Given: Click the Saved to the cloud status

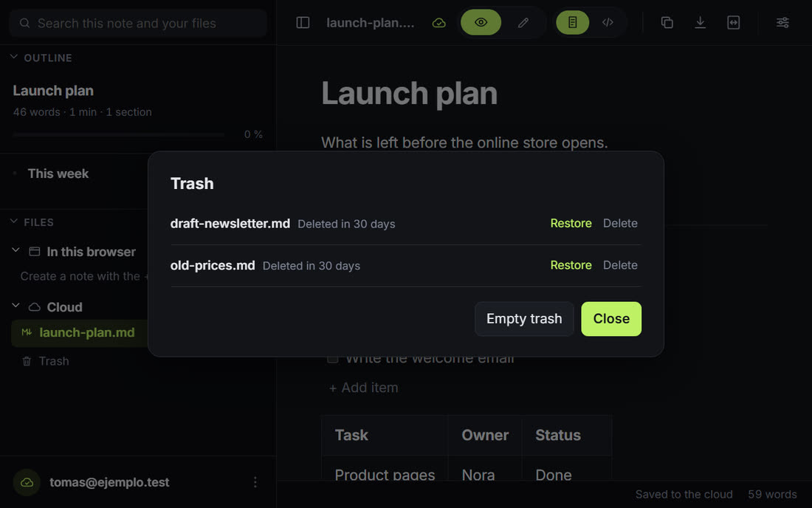Looking at the screenshot, I should pos(684,495).
